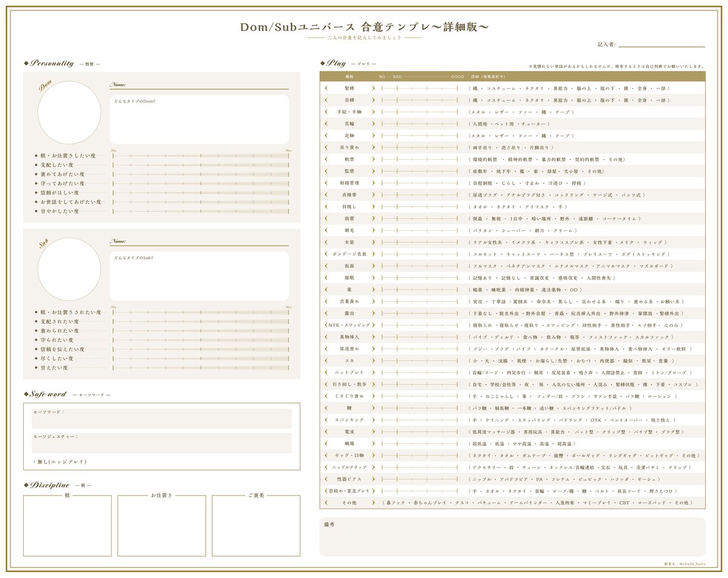Click the お仕置き box under Discipline
The width and height of the screenshot is (728, 578).
coord(161,526)
